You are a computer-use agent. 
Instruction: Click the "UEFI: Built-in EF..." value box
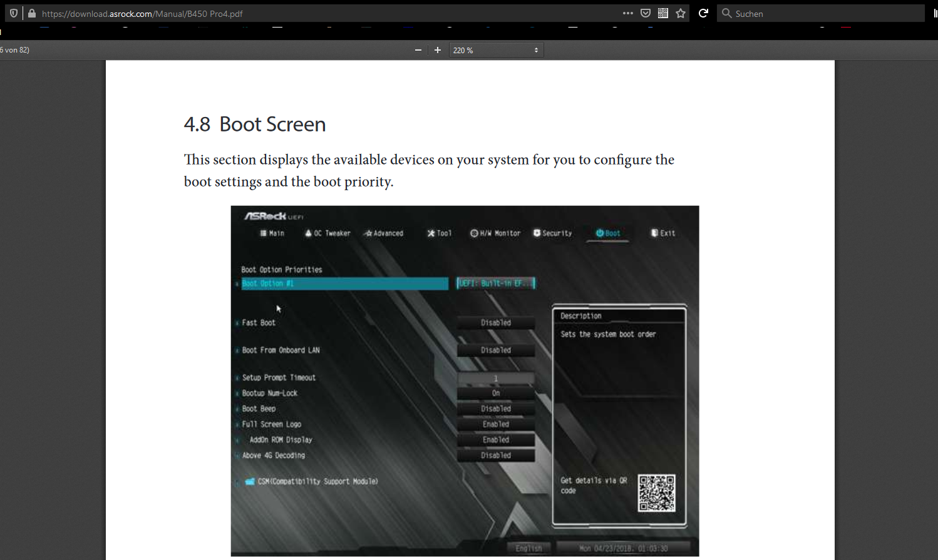point(496,283)
